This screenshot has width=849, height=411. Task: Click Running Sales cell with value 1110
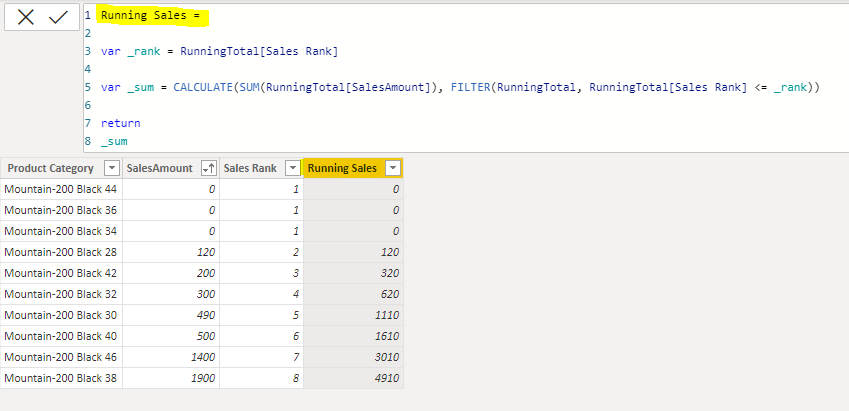(x=354, y=315)
